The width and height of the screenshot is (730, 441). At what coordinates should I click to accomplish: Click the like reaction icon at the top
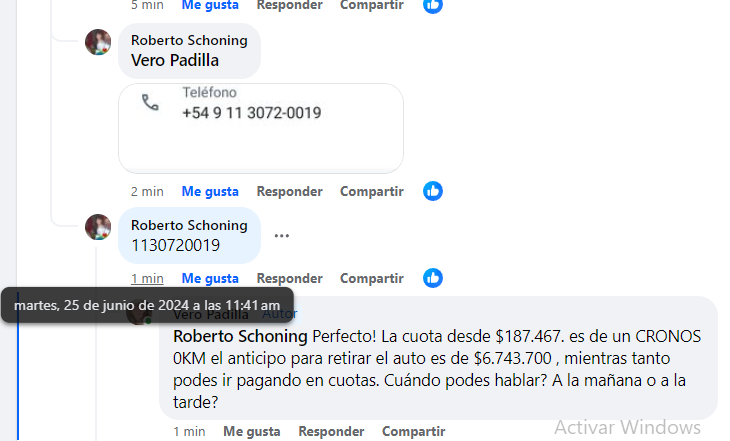[x=433, y=5]
